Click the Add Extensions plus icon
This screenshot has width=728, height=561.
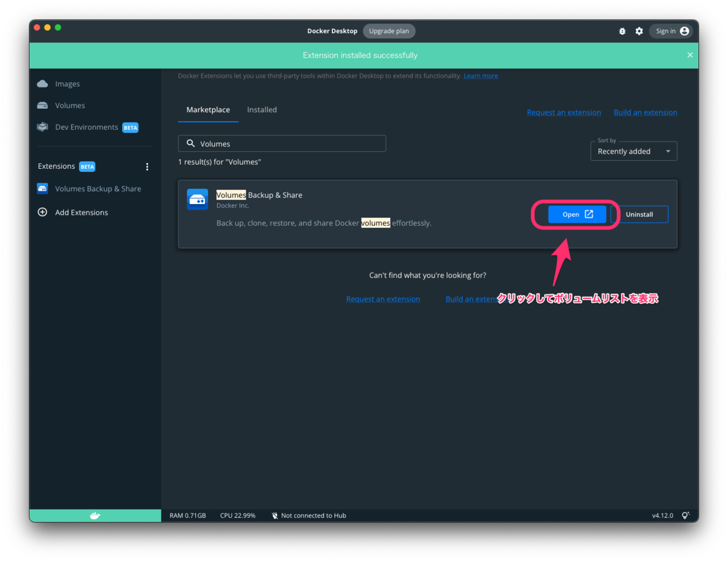pyautogui.click(x=42, y=212)
